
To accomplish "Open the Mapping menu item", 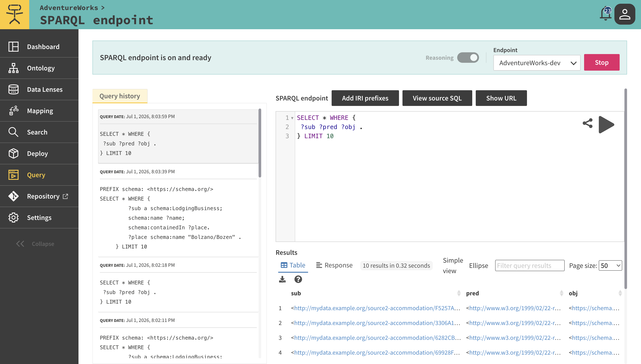I will 39,111.
